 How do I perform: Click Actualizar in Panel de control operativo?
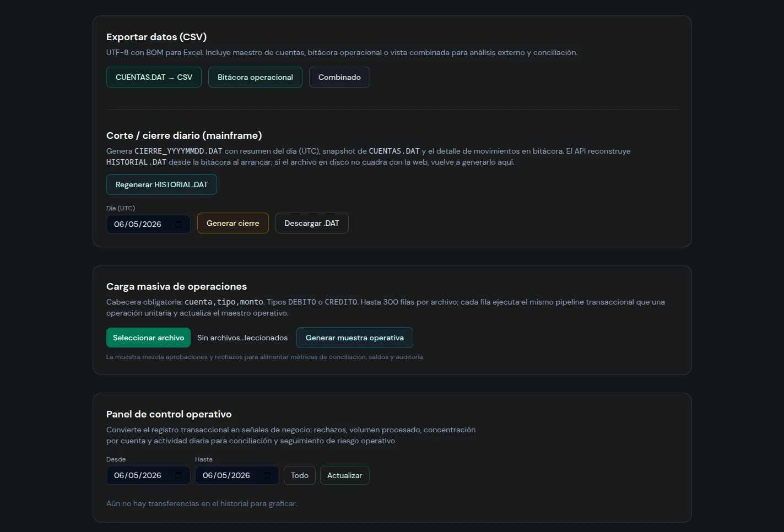tap(345, 475)
